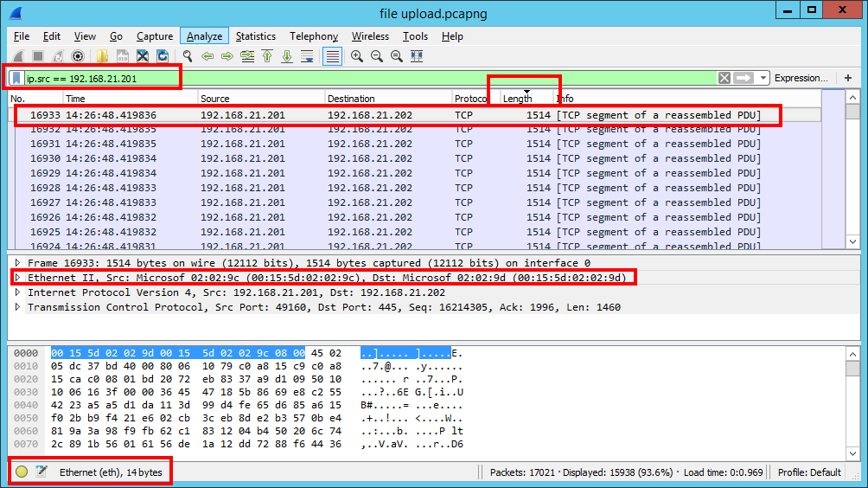This screenshot has height=488, width=868.
Task: Stop capturing packets with the square icon
Action: pyautogui.click(x=38, y=56)
